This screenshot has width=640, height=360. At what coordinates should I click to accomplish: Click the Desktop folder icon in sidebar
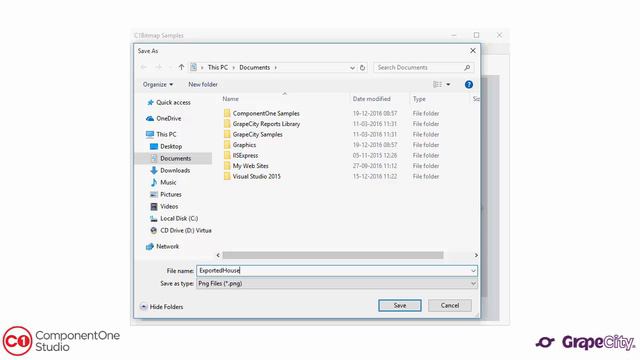coord(154,147)
